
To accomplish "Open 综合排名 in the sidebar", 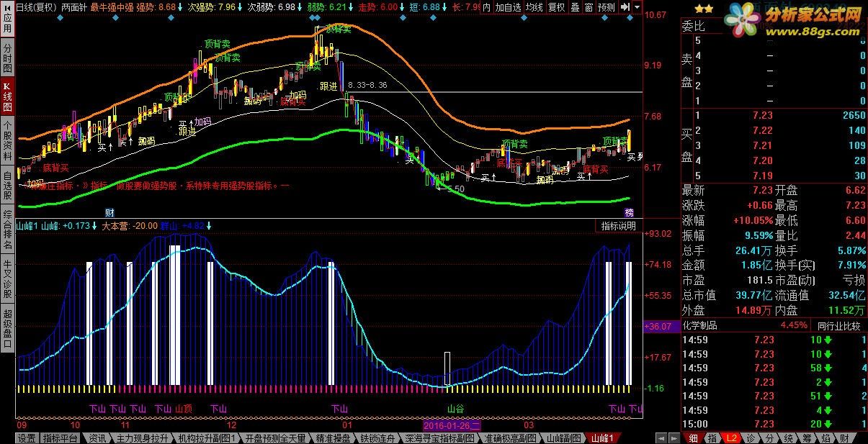I will 7,229.
